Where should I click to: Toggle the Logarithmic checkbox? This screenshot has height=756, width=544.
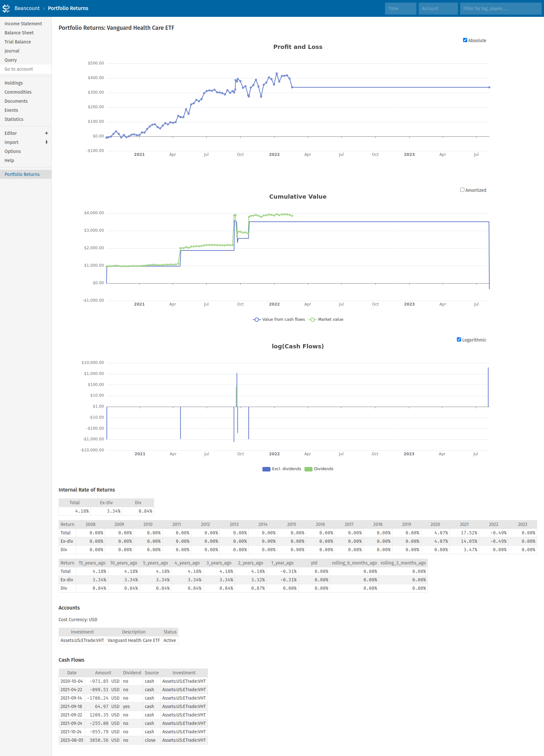pyautogui.click(x=459, y=340)
